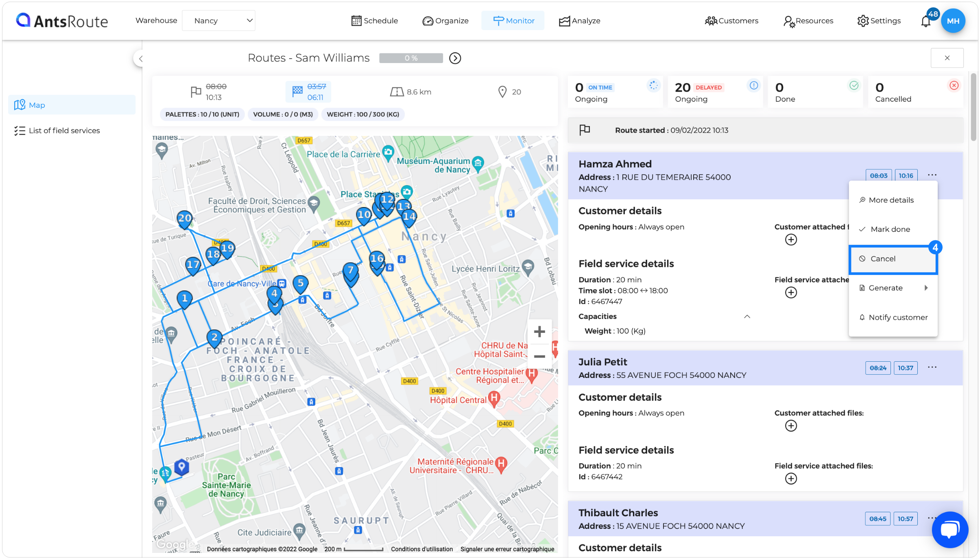The width and height of the screenshot is (980, 559).
Task: Click the vertical scrollbar of the services list
Action: click(973, 107)
